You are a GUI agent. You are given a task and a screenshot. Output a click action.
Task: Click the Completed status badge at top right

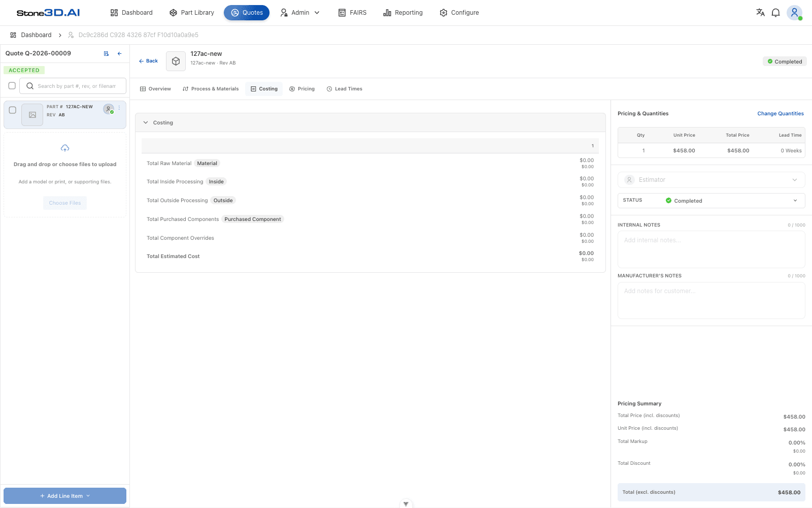point(785,61)
